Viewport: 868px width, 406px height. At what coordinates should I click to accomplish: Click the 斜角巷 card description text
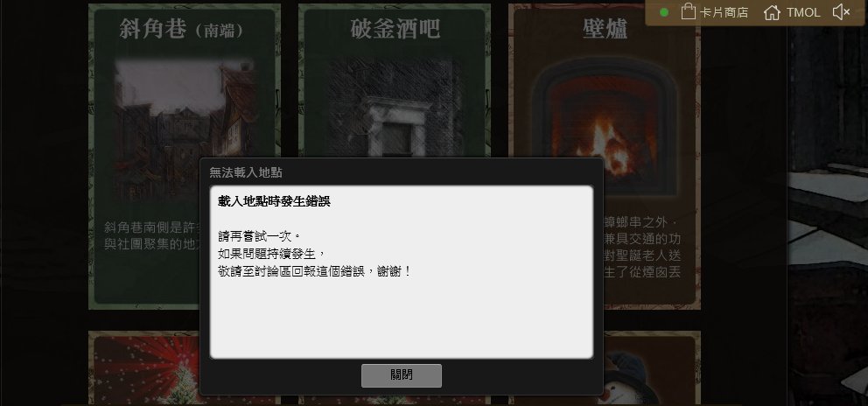point(153,236)
